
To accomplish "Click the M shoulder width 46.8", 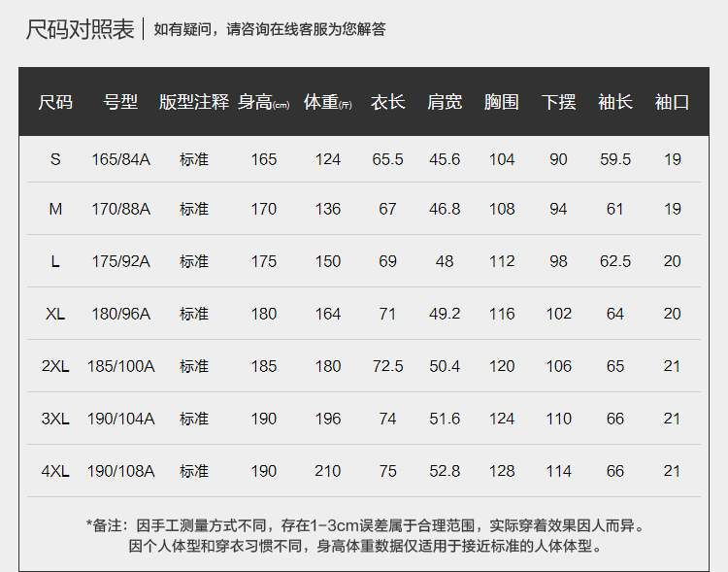I will point(445,209).
